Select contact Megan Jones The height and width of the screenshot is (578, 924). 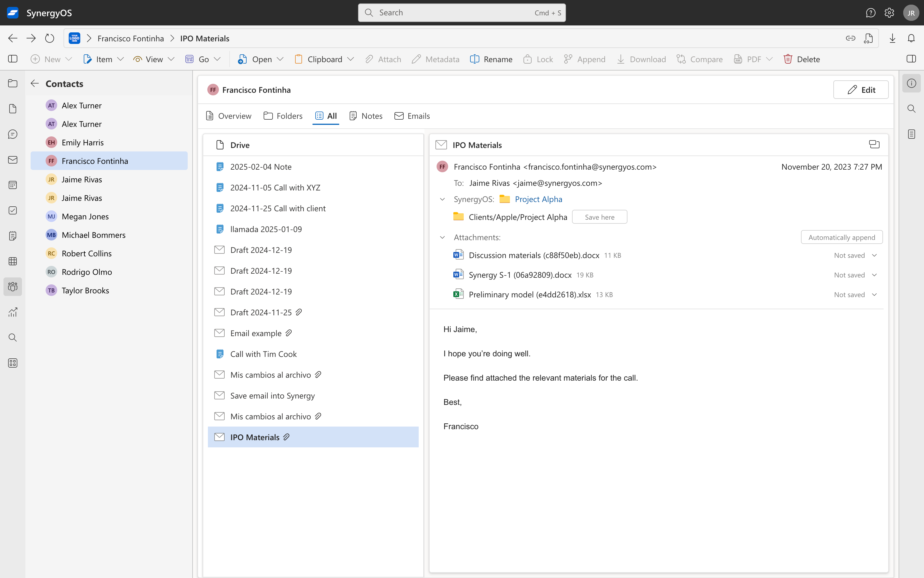(x=109, y=216)
